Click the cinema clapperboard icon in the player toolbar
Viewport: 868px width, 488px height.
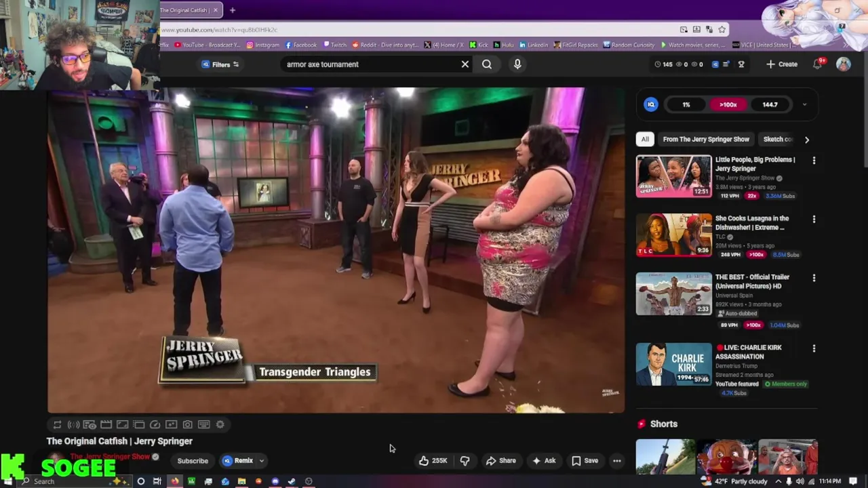click(x=106, y=424)
